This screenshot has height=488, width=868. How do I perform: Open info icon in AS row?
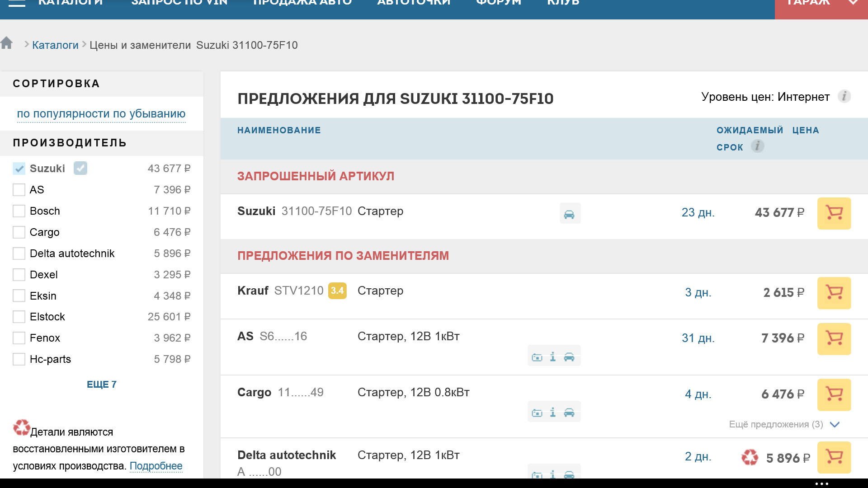pyautogui.click(x=552, y=357)
